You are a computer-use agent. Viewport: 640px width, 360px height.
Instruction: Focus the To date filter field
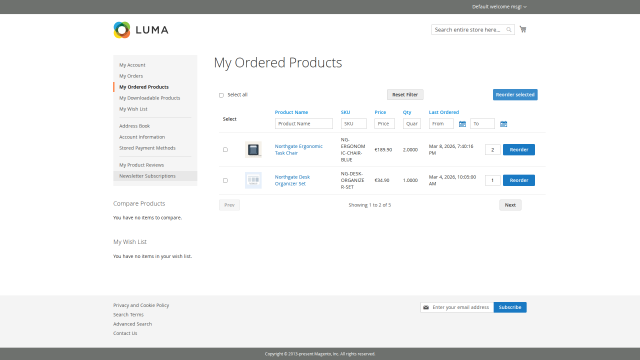(482, 124)
